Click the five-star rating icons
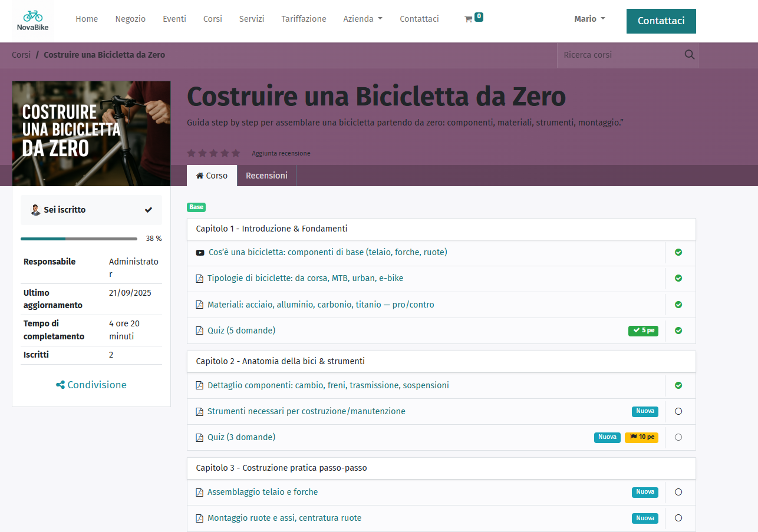 213,153
